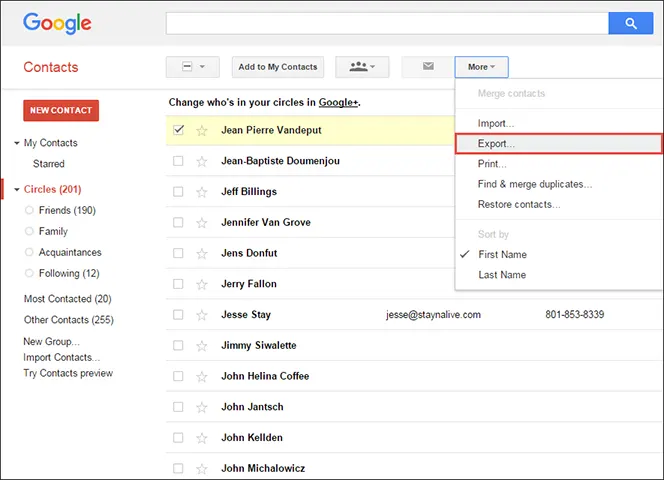
Task: Click the Friends circle icon
Action: pyautogui.click(x=29, y=210)
